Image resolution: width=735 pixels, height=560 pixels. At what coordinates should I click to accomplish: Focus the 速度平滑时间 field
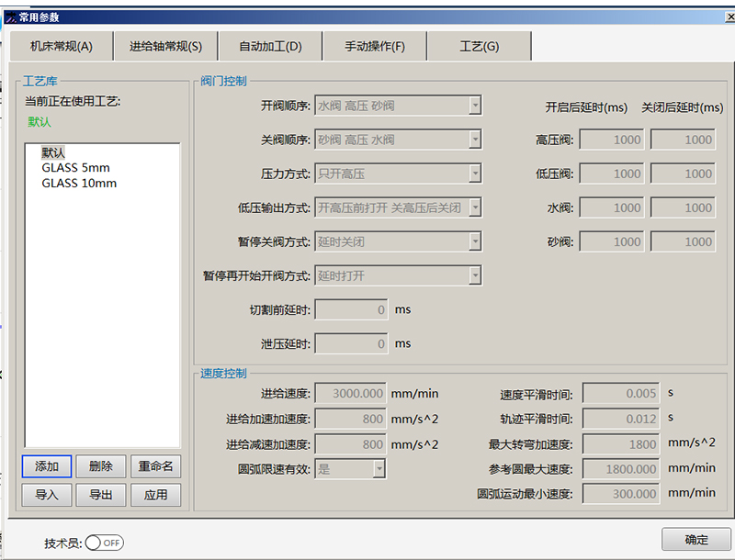click(621, 393)
